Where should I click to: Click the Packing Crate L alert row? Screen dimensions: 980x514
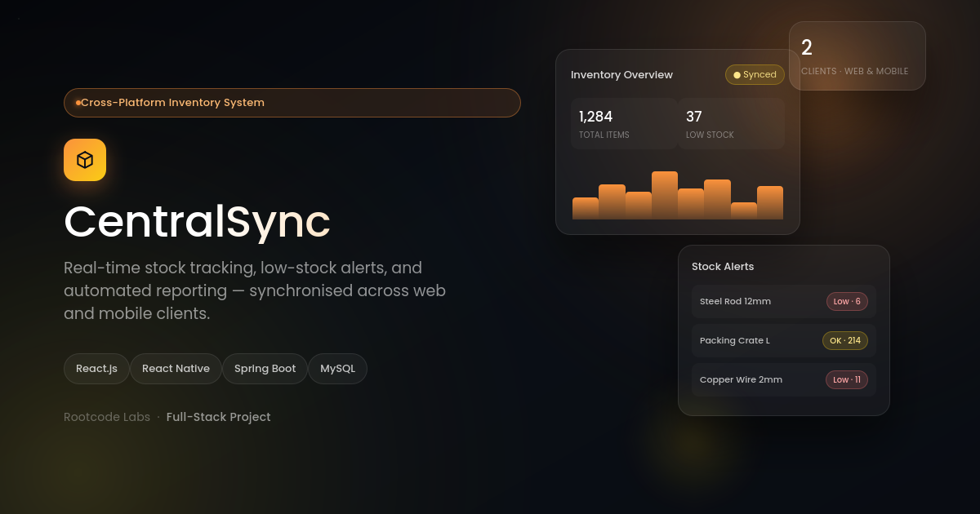pos(784,340)
